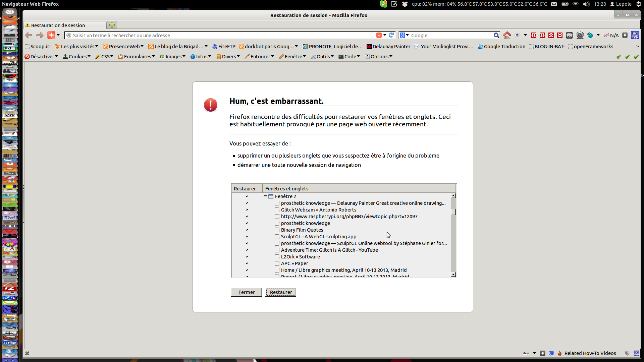This screenshot has width=644, height=362.
Task: Uncheck restore for Binary Film Quotes tab
Action: pyautogui.click(x=247, y=230)
